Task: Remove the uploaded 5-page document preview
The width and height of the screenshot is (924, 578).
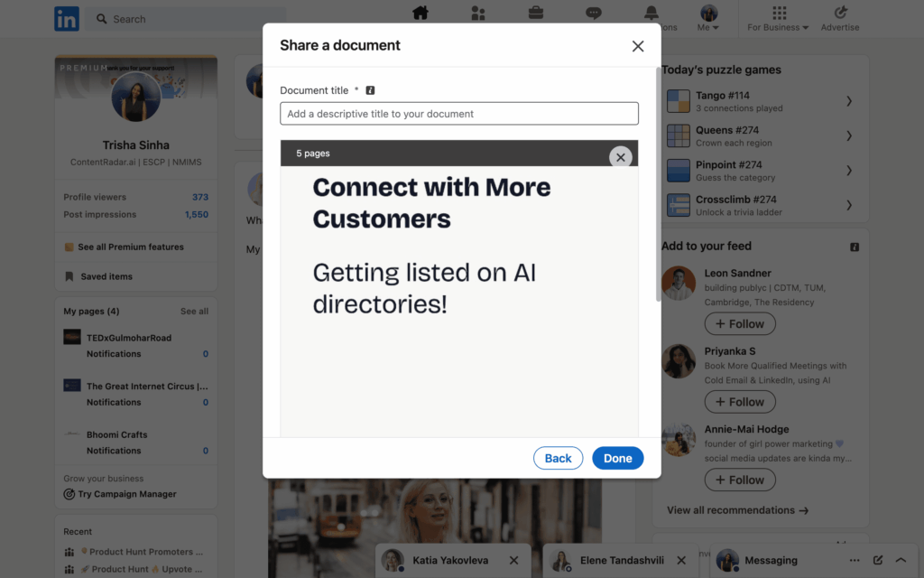Action: coord(620,157)
